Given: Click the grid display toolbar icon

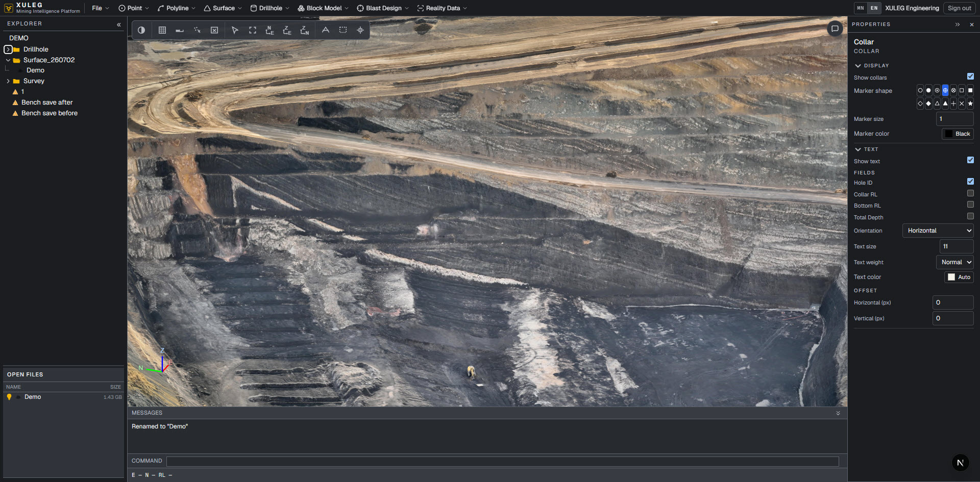Looking at the screenshot, I should tap(162, 30).
